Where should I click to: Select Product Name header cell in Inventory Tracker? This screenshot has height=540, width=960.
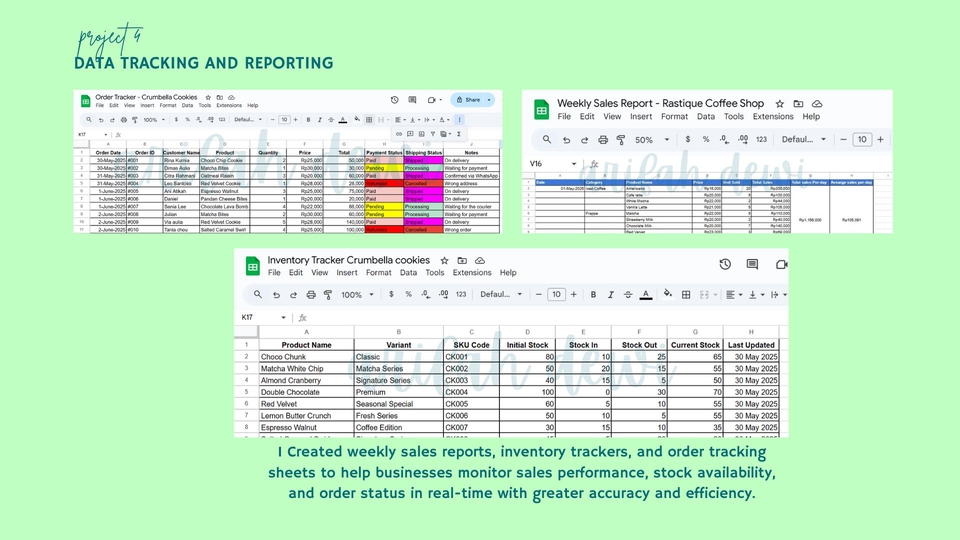pos(307,345)
